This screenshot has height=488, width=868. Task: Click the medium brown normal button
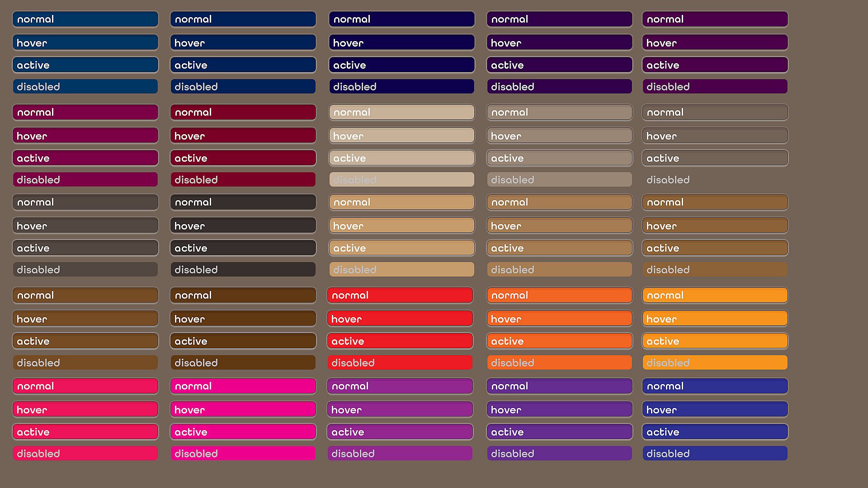[x=85, y=296]
